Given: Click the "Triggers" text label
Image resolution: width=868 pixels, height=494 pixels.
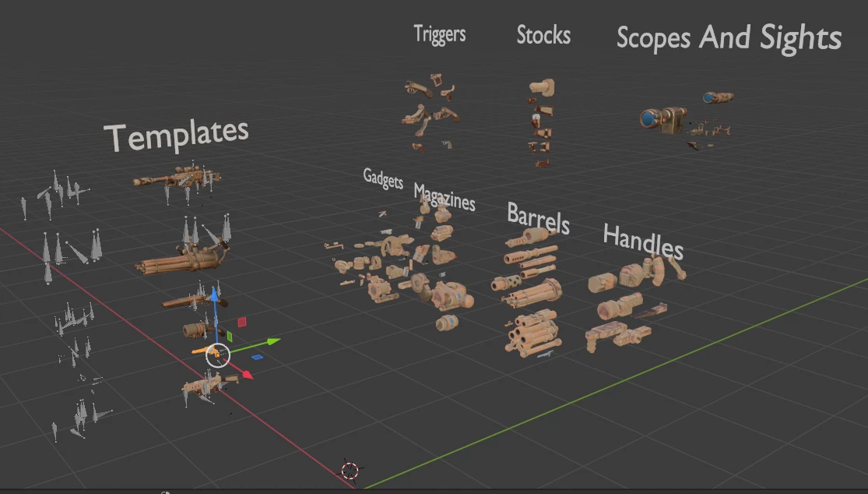Looking at the screenshot, I should [440, 34].
